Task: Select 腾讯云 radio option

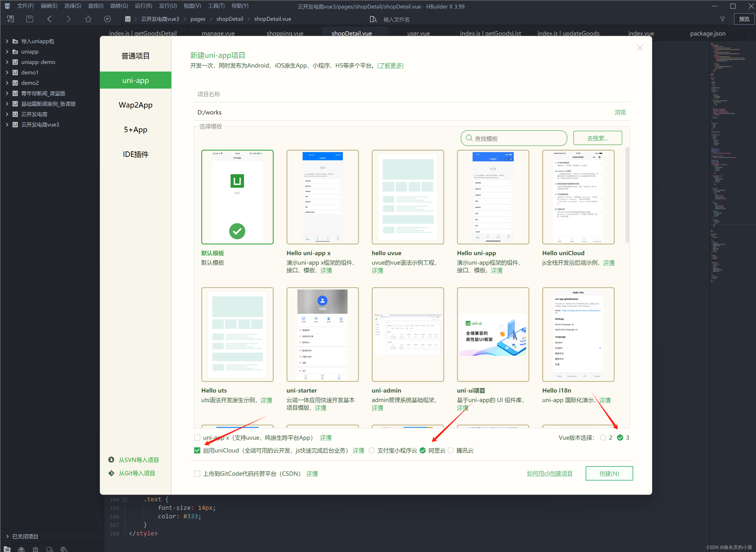Action: tap(451, 450)
